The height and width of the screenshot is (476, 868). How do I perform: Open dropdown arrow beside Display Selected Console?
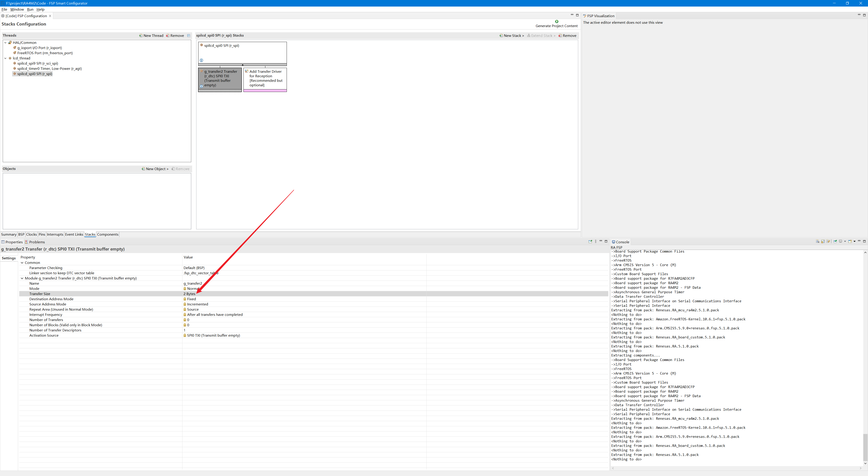click(845, 242)
